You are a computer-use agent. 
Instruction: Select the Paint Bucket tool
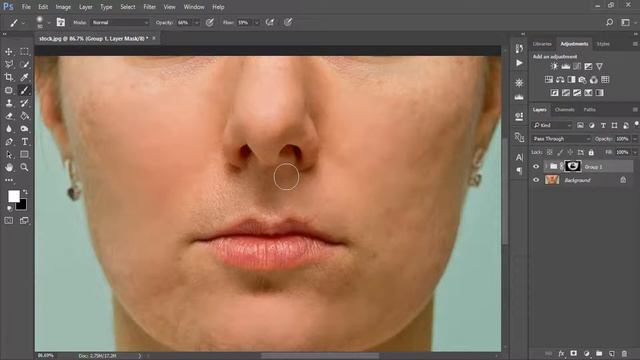point(24,116)
